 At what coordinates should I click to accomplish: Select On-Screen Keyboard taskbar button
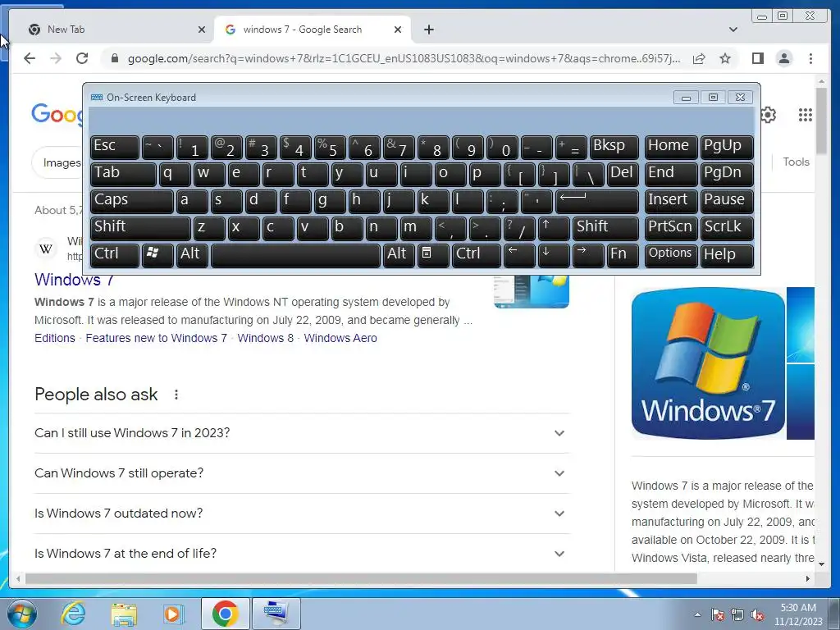[x=276, y=614]
